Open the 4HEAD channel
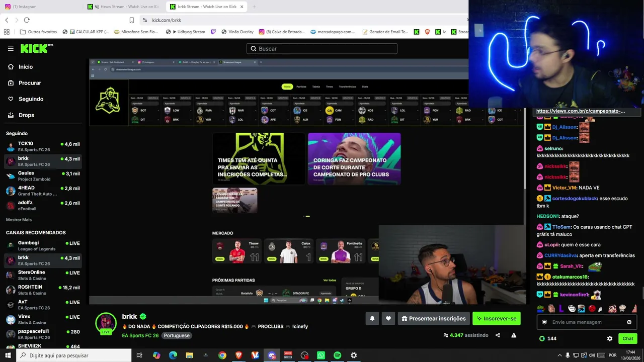The height and width of the screenshot is (362, 644). tap(43, 191)
